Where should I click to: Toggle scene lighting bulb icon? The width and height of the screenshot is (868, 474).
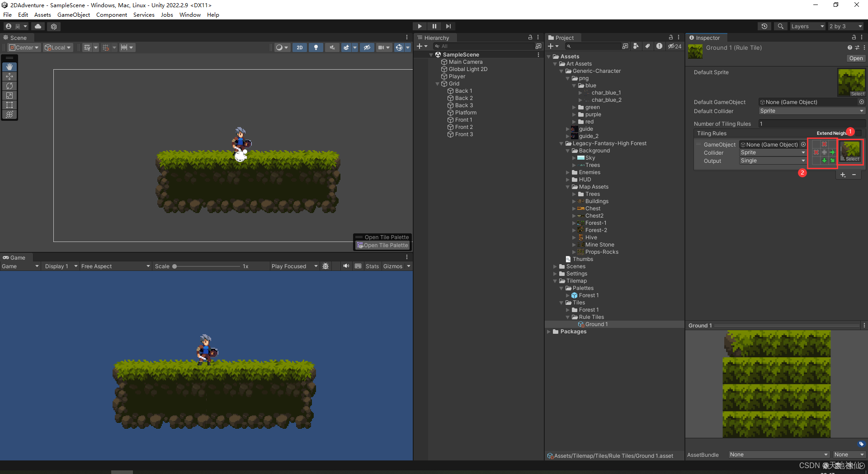316,47
